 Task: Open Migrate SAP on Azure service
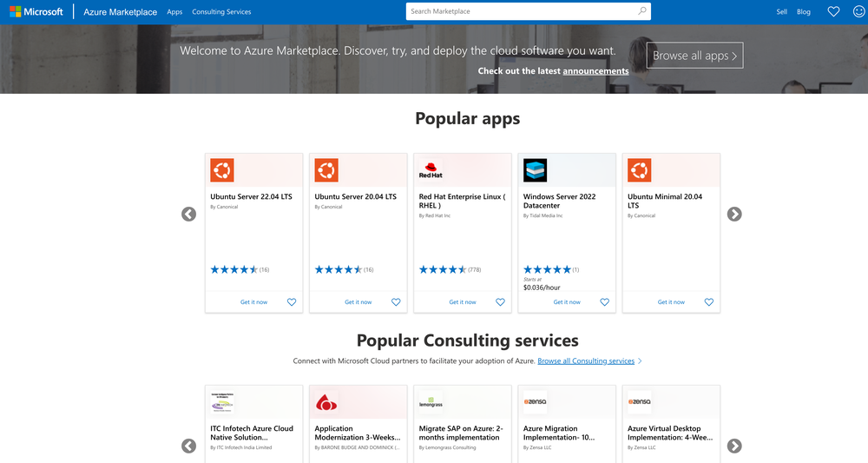[x=461, y=433]
